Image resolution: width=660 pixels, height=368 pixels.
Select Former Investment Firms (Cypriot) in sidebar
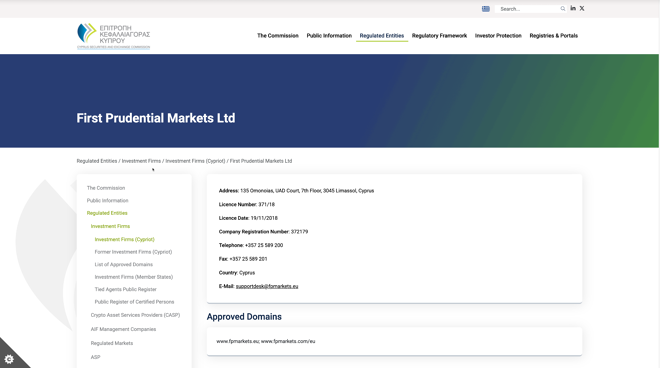click(133, 252)
